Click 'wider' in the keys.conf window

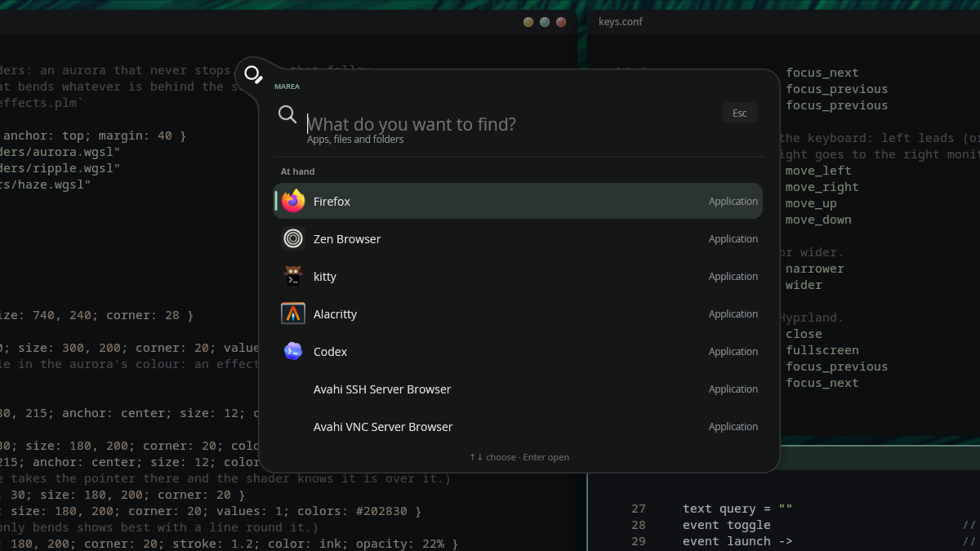804,285
